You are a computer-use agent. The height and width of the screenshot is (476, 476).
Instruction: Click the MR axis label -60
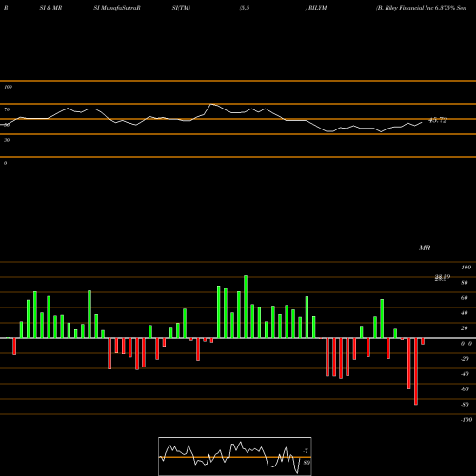[465, 389]
